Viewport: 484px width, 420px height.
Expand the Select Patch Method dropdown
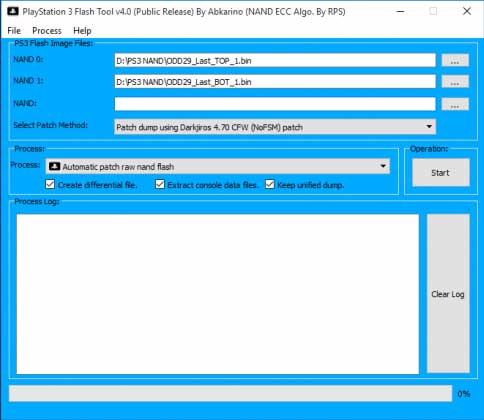[x=429, y=127]
